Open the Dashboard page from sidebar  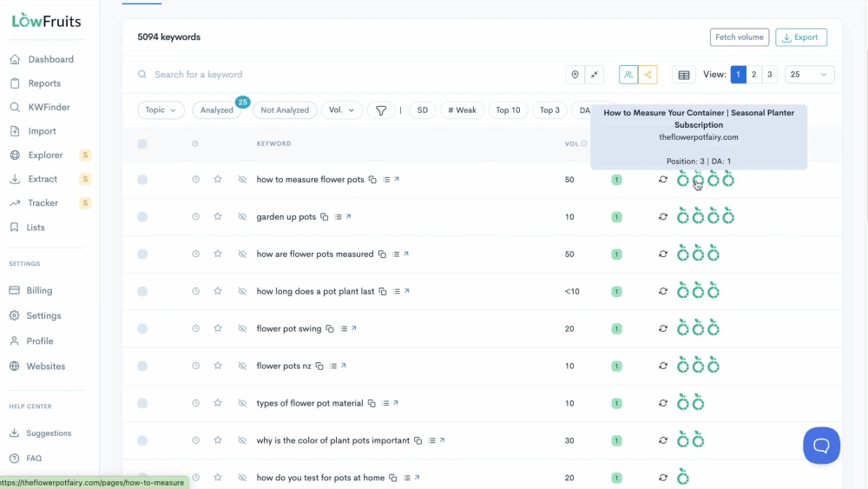pos(42,59)
